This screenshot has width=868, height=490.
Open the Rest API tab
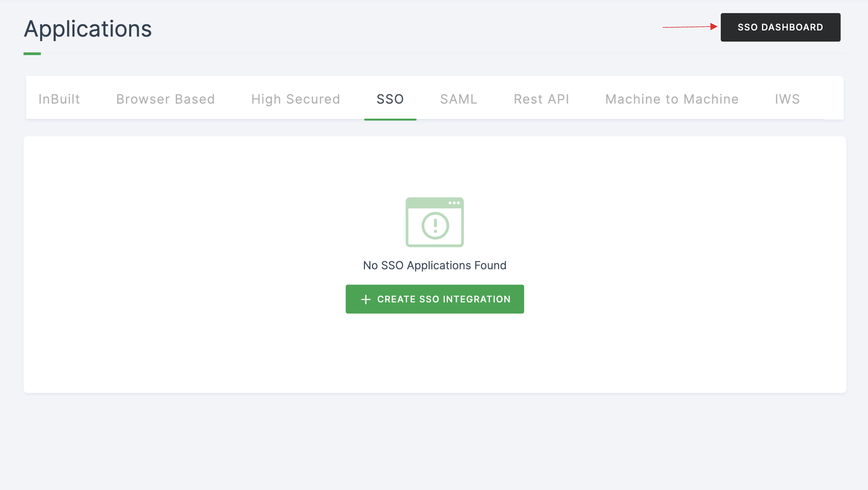point(541,99)
